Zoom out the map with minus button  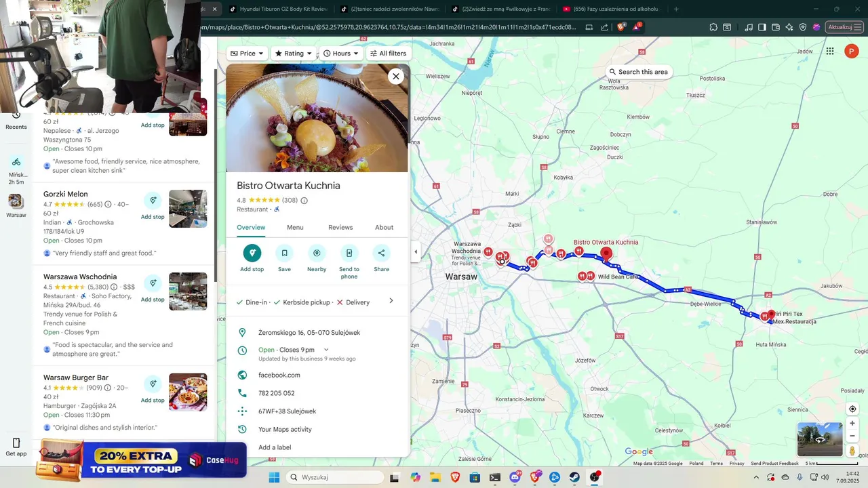[x=852, y=436]
